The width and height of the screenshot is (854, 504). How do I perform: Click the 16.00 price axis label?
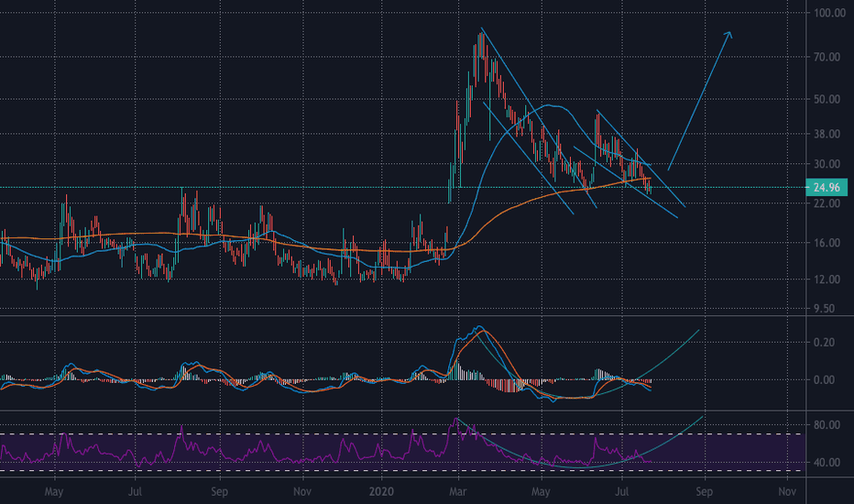827,243
